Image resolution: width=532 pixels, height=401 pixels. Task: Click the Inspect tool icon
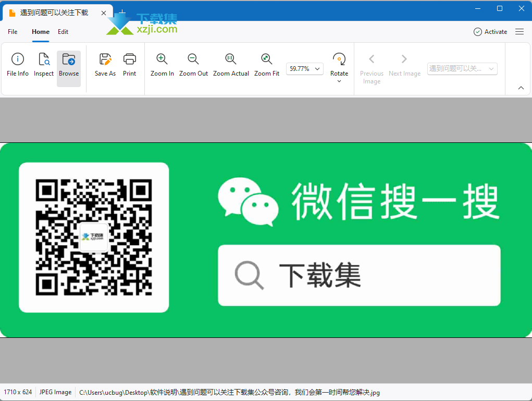44,59
